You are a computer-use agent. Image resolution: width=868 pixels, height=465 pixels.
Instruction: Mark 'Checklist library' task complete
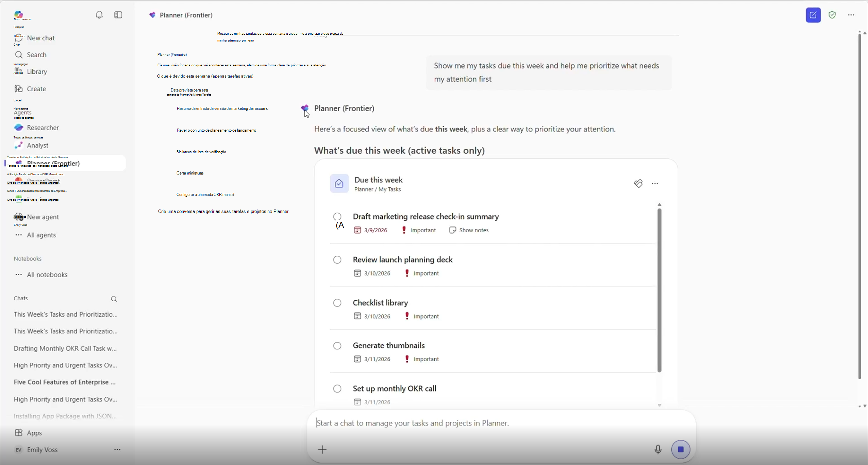click(337, 303)
